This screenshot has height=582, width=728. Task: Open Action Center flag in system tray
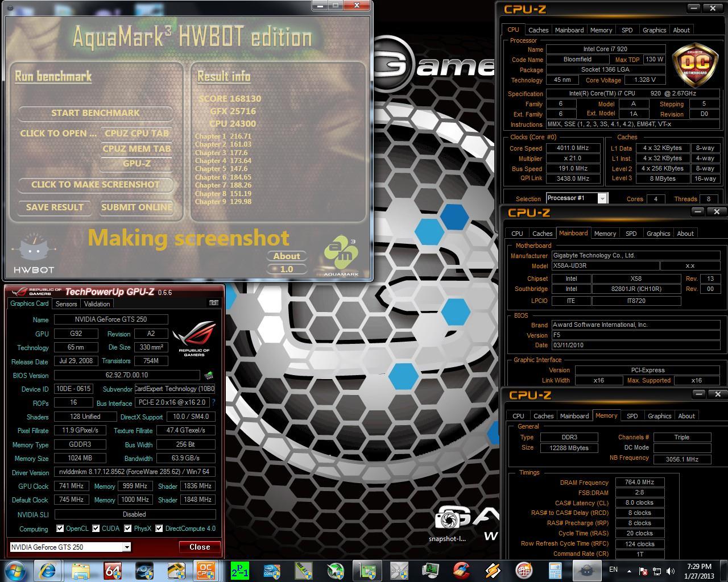coord(643,571)
